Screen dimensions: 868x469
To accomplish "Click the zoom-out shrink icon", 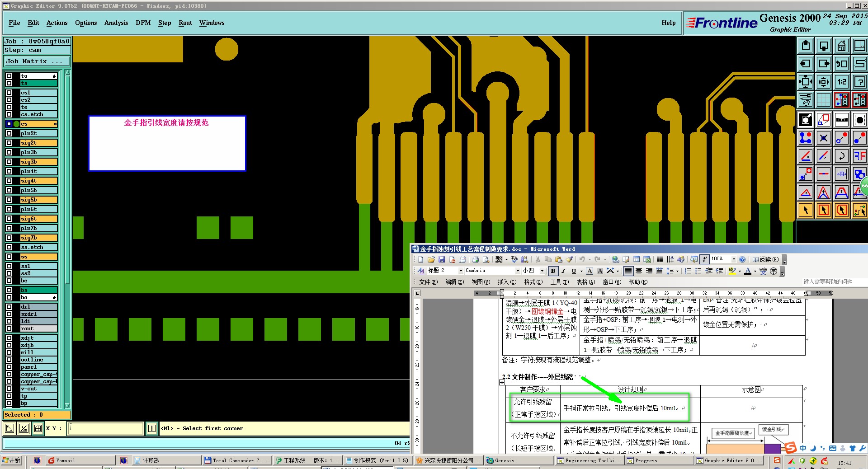I will pyautogui.click(x=824, y=82).
